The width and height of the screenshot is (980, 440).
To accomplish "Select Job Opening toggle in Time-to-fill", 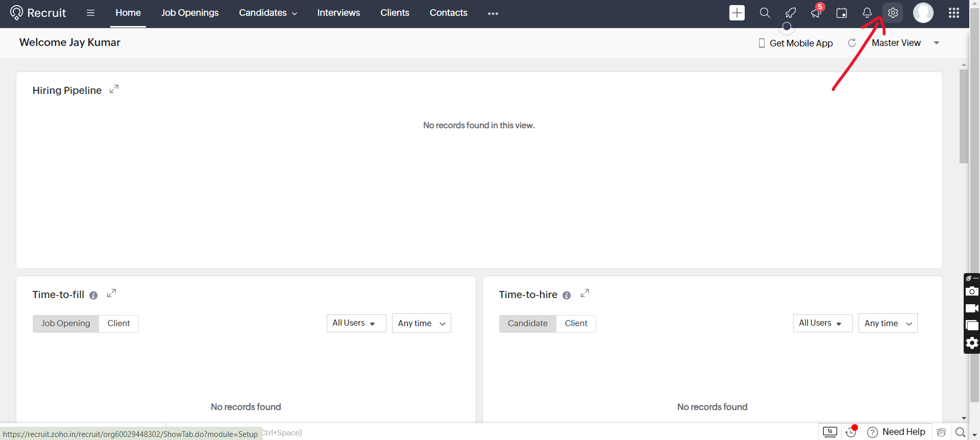I will (66, 323).
